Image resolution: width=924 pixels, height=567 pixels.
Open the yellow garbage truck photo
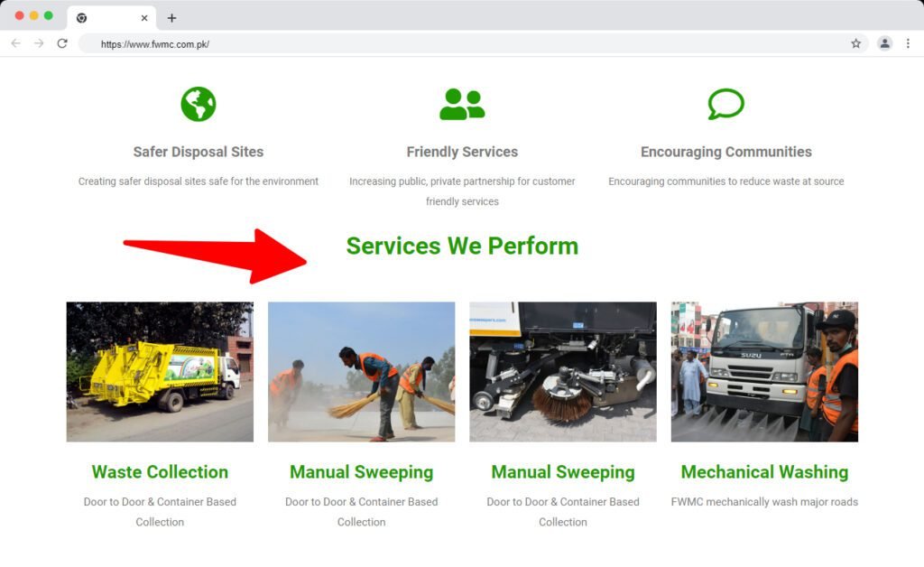pos(160,372)
